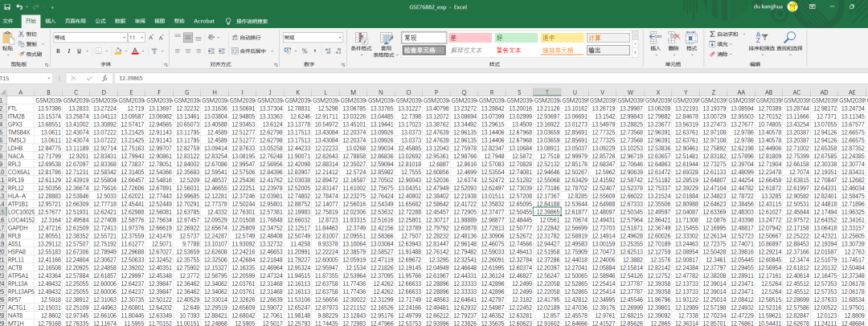Toggle Bold formatting
The height and width of the screenshot is (326, 868).
point(58,51)
